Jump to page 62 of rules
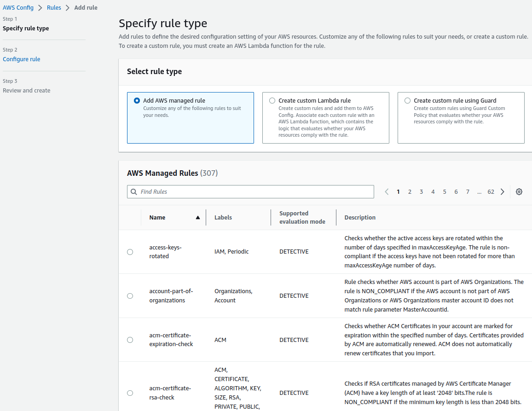 click(491, 192)
